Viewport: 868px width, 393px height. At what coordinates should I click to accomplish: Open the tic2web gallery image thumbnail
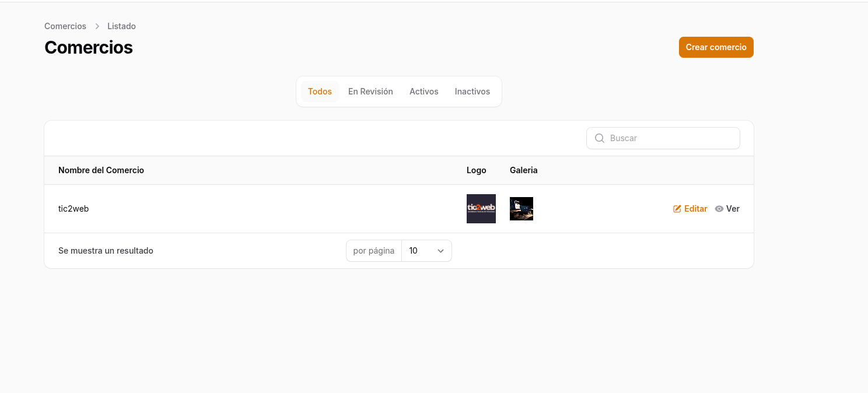[x=521, y=209]
